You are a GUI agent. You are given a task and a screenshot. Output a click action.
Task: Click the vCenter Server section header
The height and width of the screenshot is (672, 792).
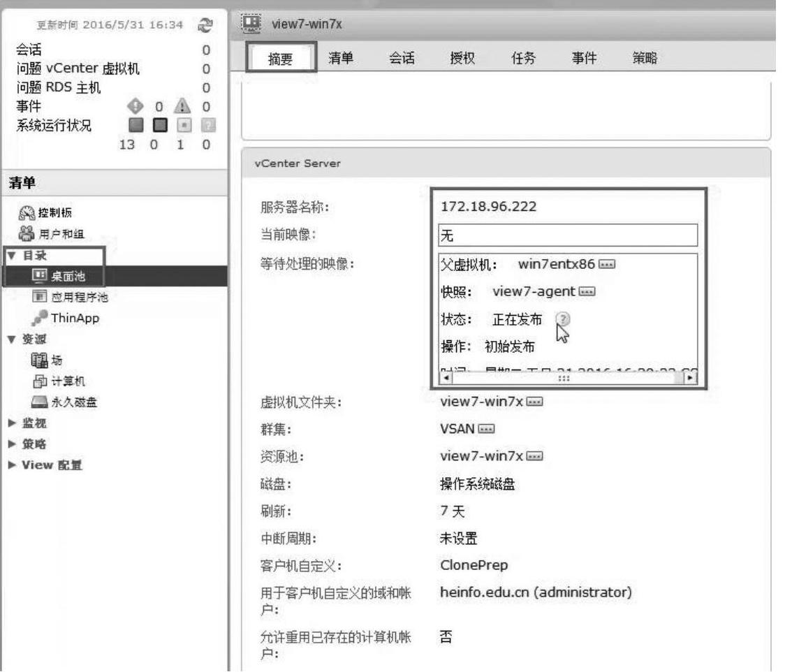(506, 163)
